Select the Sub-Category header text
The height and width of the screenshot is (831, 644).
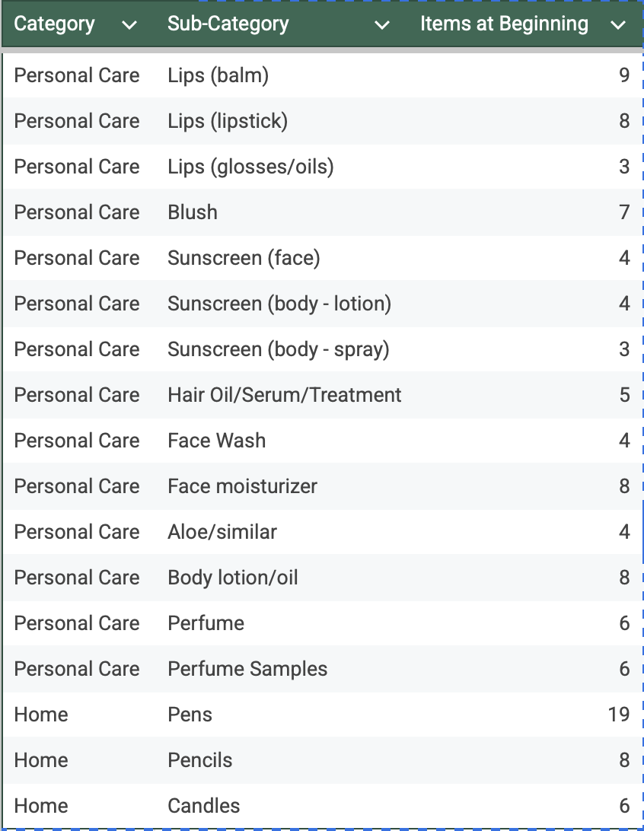coord(228,24)
